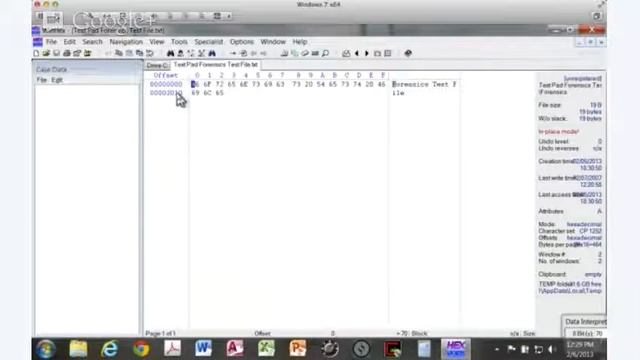Click the Find Text binoculars icon left of Find Hex
640x360 pixels.
coord(170,53)
